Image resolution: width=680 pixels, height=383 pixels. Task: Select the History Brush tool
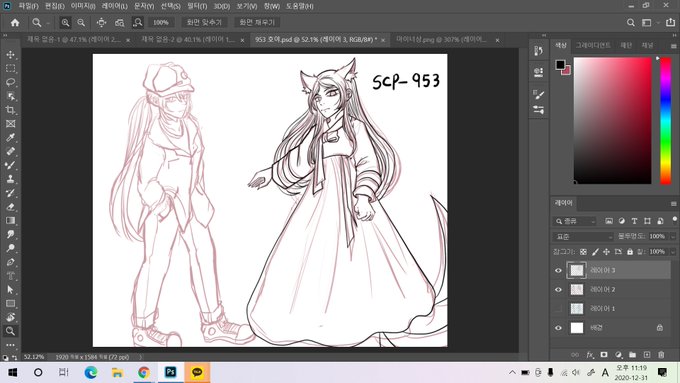point(10,193)
